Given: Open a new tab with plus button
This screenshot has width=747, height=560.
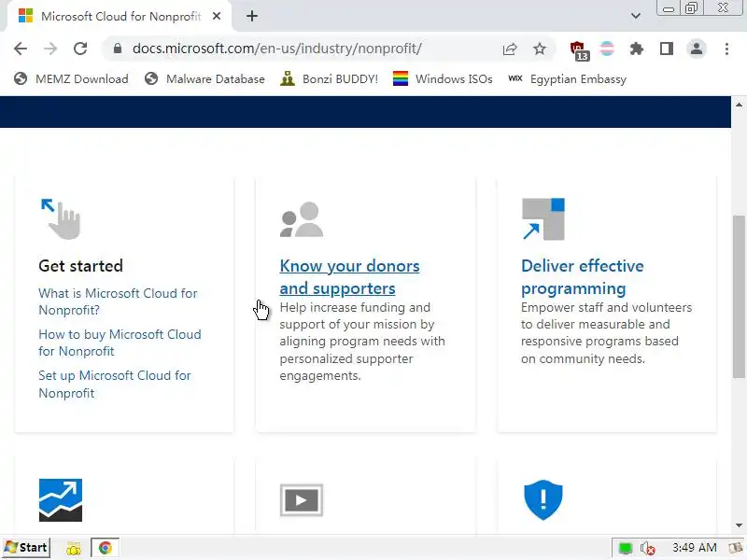Looking at the screenshot, I should 252,16.
